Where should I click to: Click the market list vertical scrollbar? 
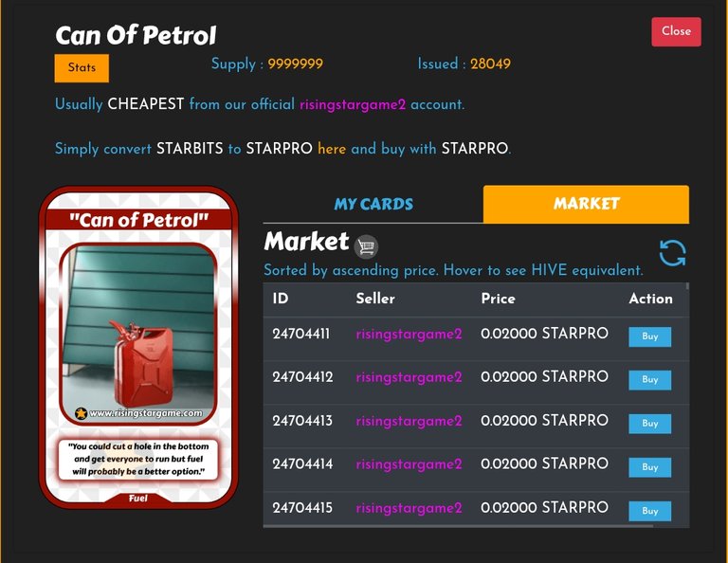(687, 404)
